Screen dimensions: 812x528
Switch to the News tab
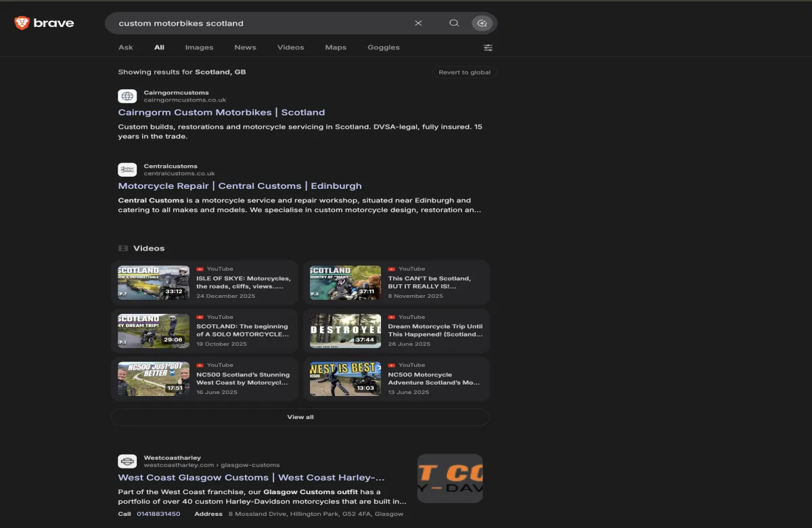point(245,47)
